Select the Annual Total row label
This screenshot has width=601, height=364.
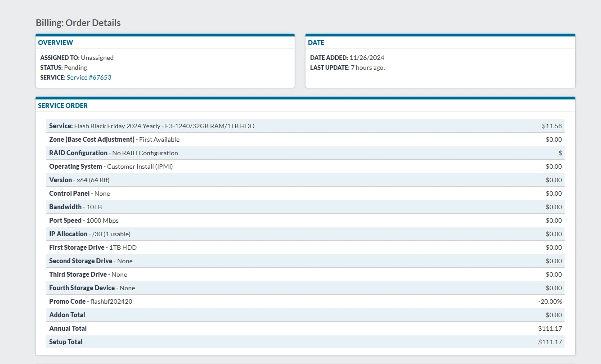(x=68, y=328)
